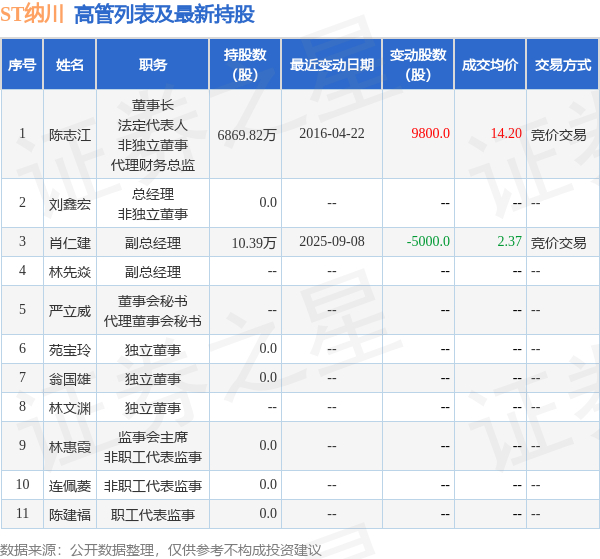Click 独立董事 in 林文渊's row

point(153,408)
